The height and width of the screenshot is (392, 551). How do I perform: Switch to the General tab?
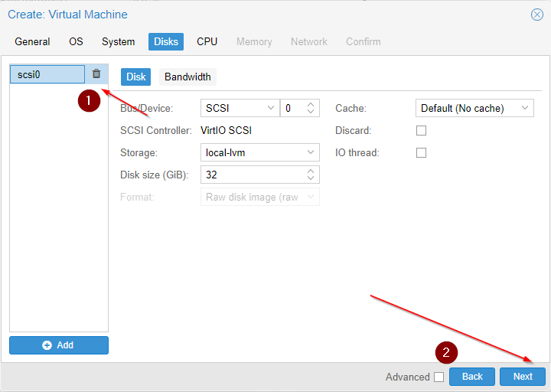point(32,42)
